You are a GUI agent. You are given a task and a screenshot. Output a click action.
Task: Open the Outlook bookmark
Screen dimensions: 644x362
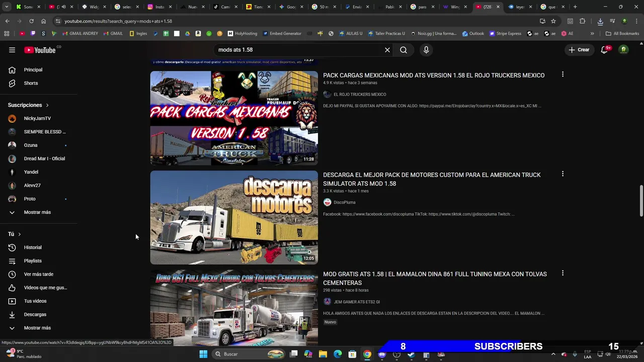(473, 34)
